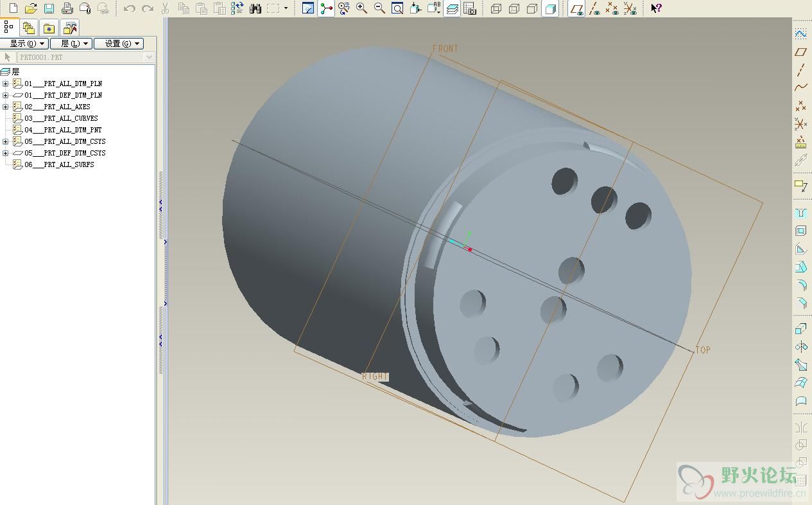Open the saved view list
This screenshot has height=505, width=812.
tap(434, 8)
